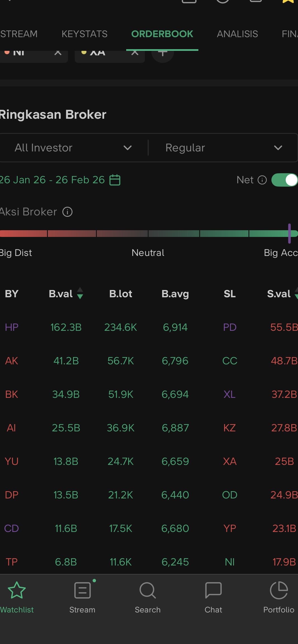Remove the NI broker chip
The image size is (298, 644).
point(58,53)
